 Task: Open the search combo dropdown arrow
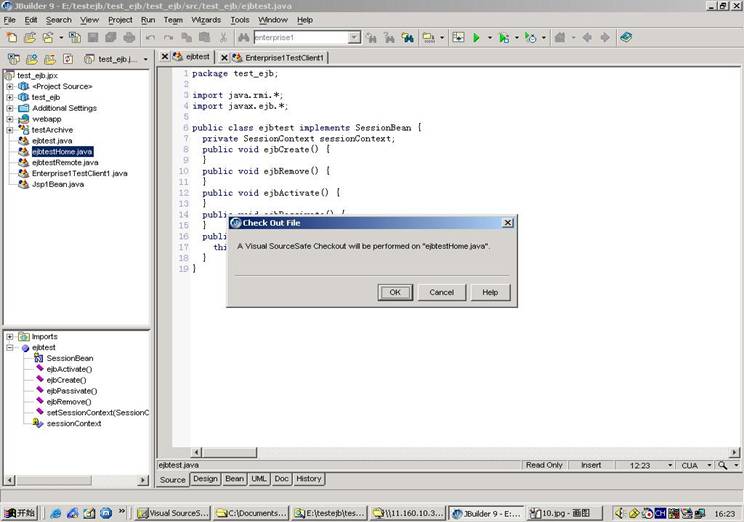[x=354, y=37]
